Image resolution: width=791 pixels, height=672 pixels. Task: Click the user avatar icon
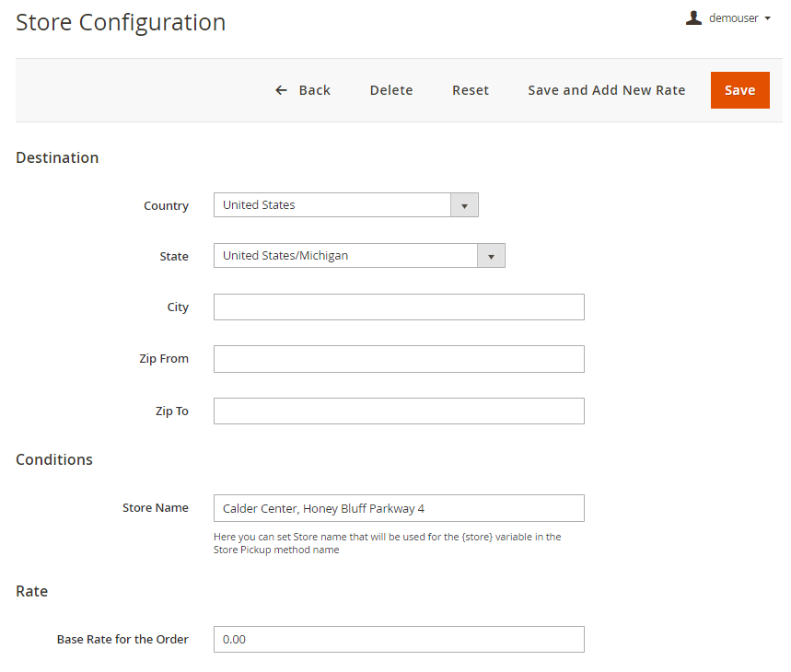tap(693, 17)
